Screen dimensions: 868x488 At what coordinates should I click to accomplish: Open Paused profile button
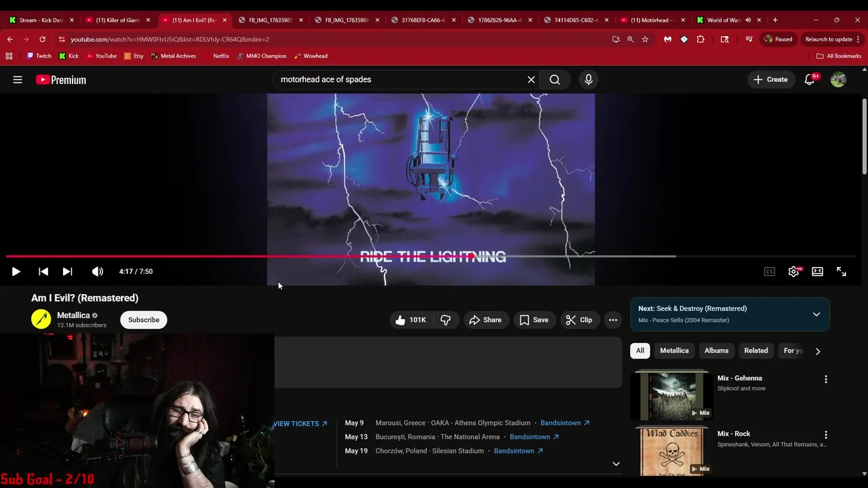click(778, 39)
